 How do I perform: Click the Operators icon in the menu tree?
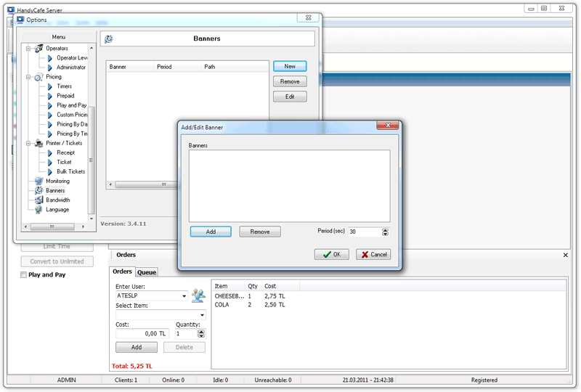click(38, 49)
